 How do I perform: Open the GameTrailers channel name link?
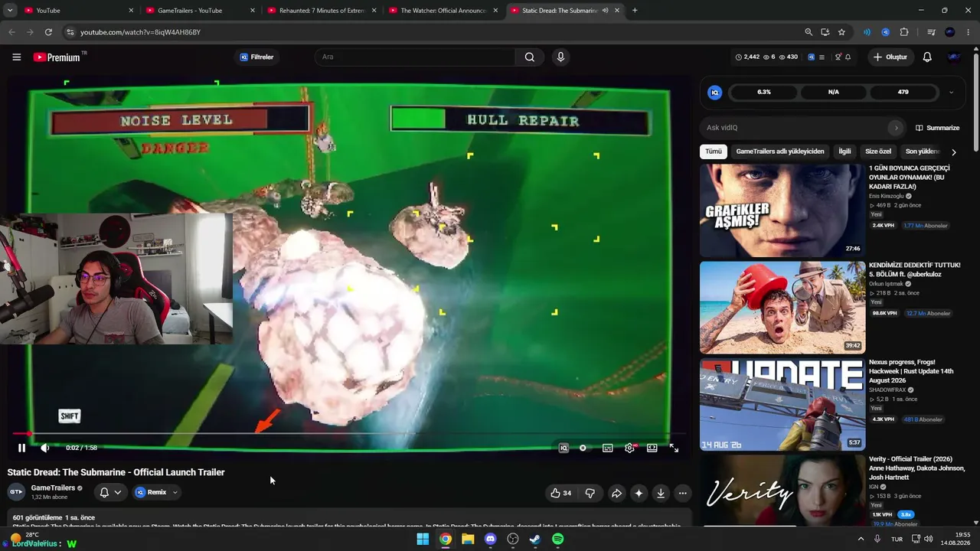[53, 487]
